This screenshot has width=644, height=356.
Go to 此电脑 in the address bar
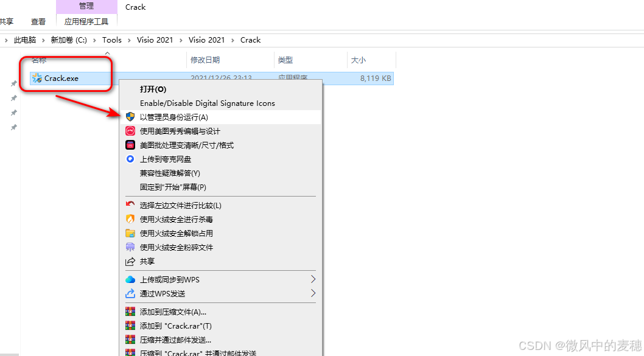(25, 40)
